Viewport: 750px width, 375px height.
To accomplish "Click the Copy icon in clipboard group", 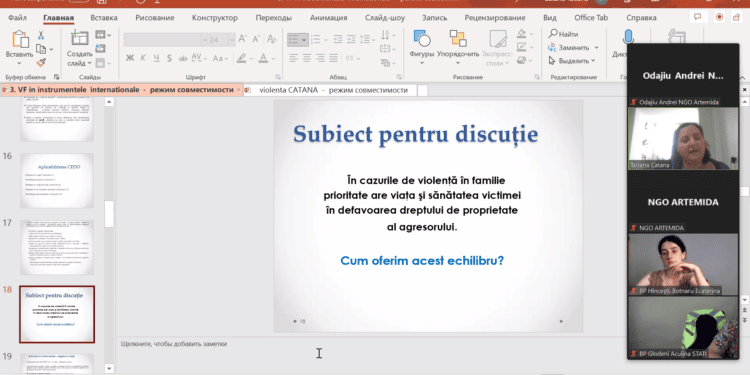I will coord(41,49).
